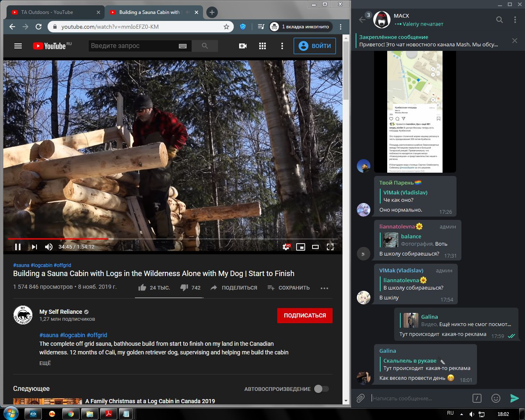The width and height of the screenshot is (525, 420).
Task: Switch the RU language indicator
Action: coord(450,413)
